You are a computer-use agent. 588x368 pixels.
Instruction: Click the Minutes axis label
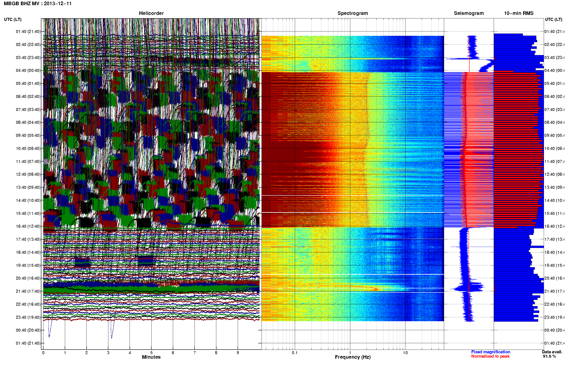click(x=151, y=357)
